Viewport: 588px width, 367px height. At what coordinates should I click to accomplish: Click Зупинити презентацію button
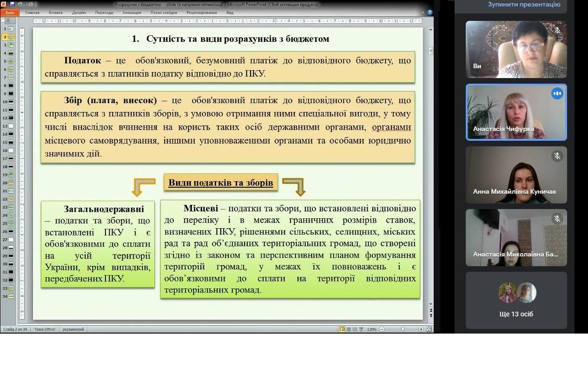click(x=524, y=4)
